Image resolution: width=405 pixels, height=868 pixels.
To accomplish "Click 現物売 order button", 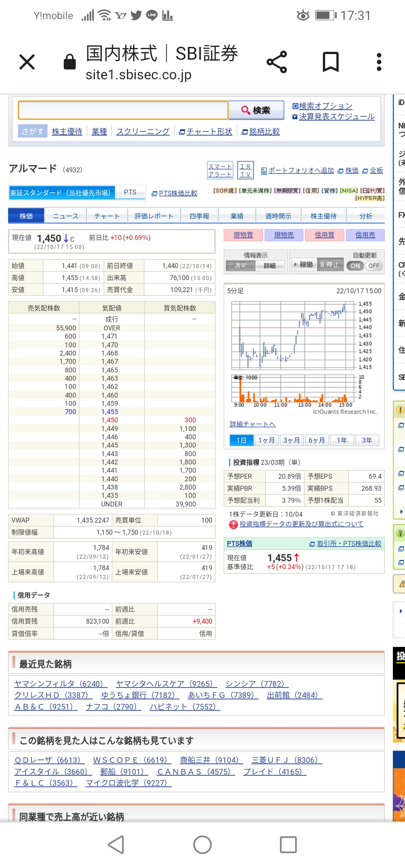I will 284,235.
